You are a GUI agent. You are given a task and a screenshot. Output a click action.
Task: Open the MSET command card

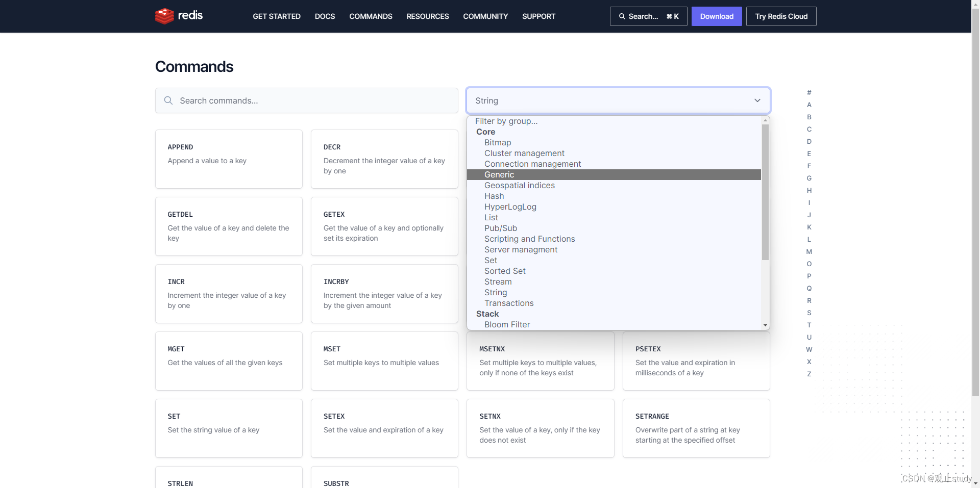384,361
